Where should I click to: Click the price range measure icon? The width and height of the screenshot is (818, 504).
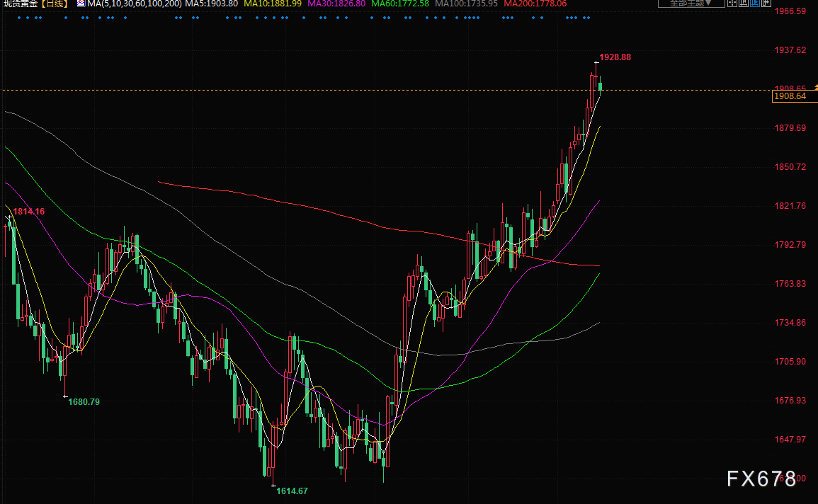[x=744, y=3]
